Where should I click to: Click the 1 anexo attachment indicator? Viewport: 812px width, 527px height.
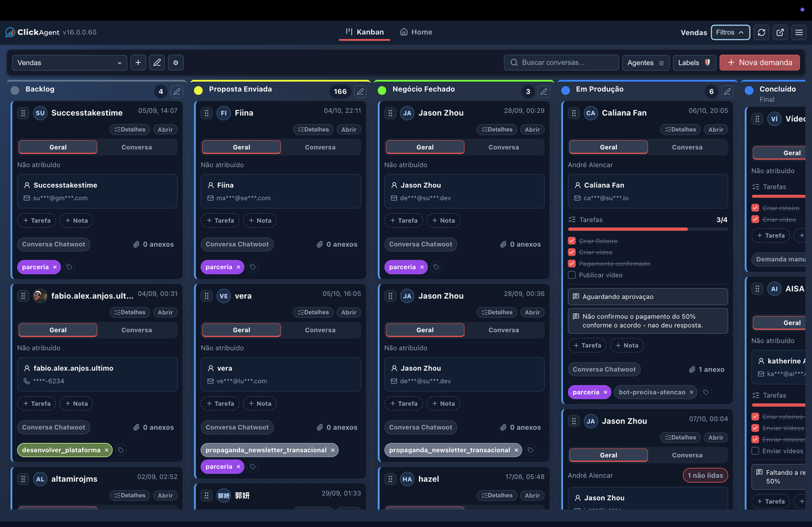707,370
